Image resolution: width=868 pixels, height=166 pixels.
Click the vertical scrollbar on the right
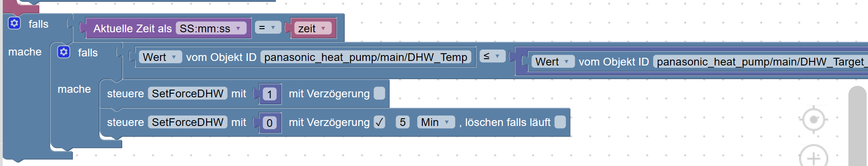pyautogui.click(x=858, y=126)
